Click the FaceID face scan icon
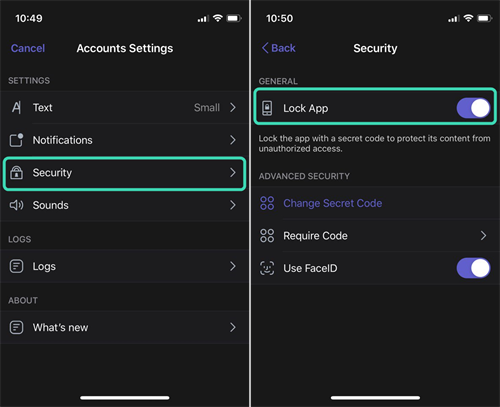Viewport: 500px width, 407px height. coord(267,268)
